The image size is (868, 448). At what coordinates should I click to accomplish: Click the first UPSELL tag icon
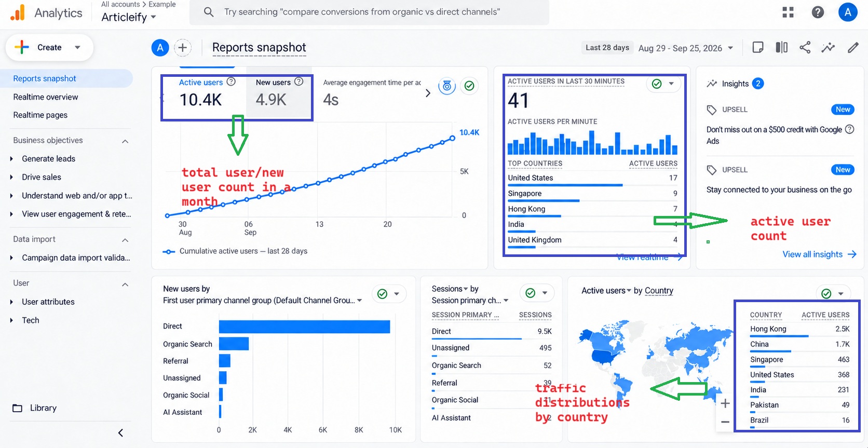click(x=712, y=110)
